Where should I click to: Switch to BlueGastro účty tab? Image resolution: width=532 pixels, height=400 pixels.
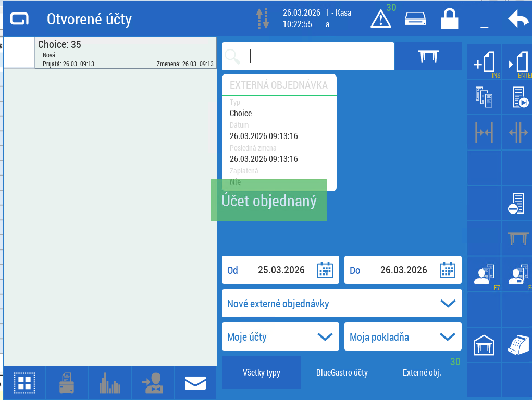[342, 372]
